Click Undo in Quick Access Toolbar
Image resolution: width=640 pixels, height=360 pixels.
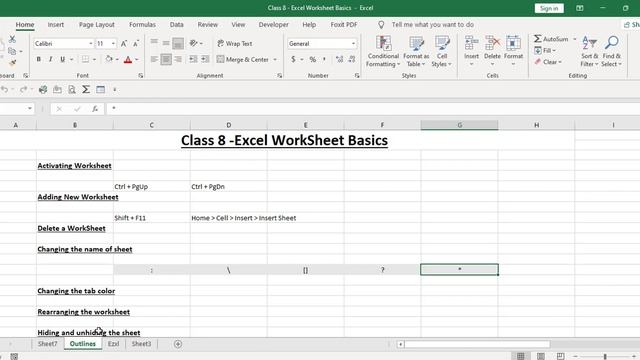point(4,89)
